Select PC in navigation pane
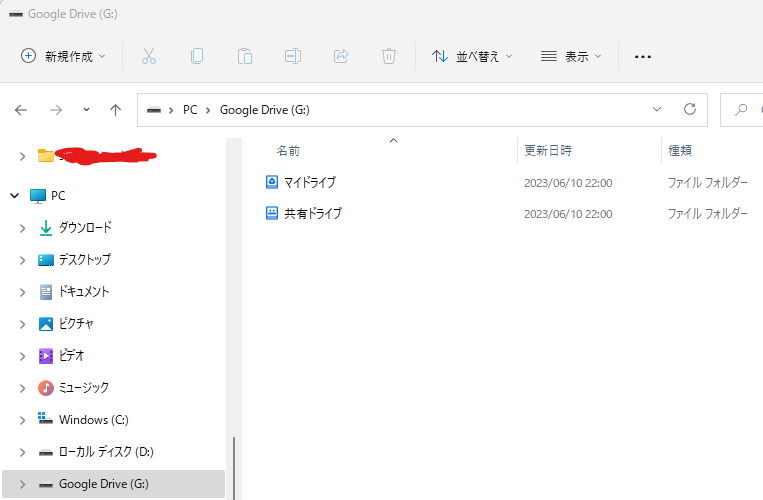Image resolution: width=763 pixels, height=500 pixels. [58, 196]
